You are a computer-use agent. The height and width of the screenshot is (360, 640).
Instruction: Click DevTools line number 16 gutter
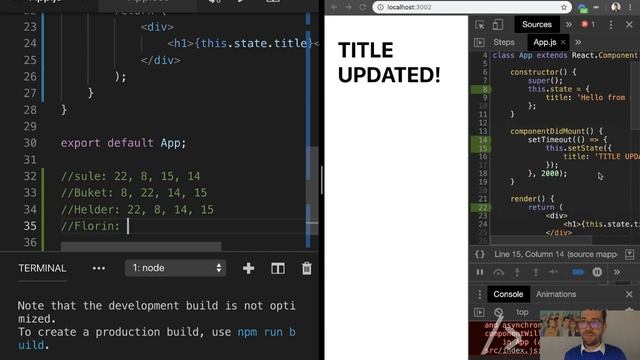(482, 157)
